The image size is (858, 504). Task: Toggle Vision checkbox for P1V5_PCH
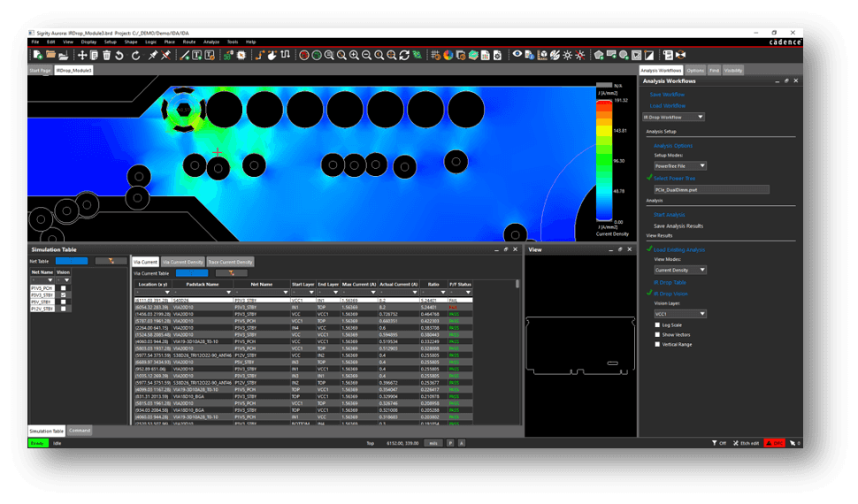(64, 288)
